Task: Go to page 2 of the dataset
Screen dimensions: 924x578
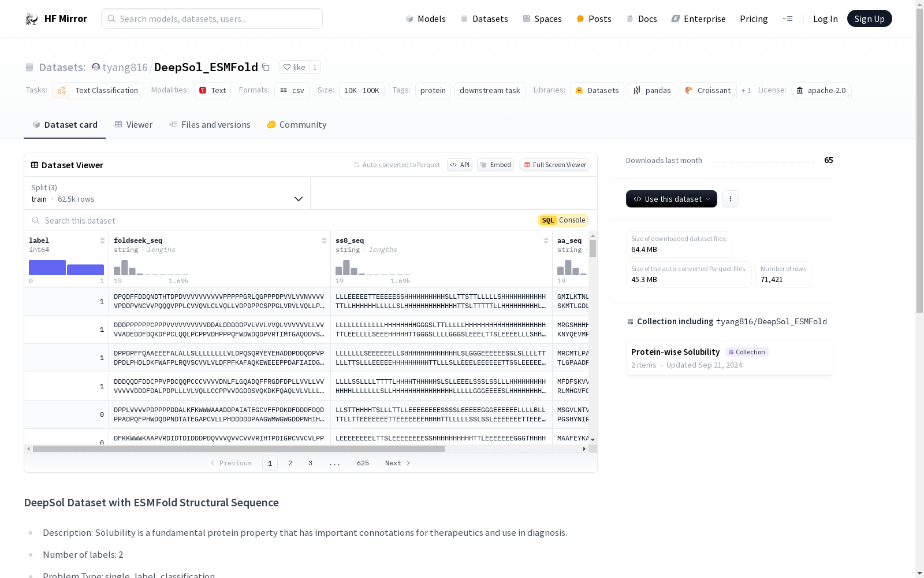Action: click(290, 463)
